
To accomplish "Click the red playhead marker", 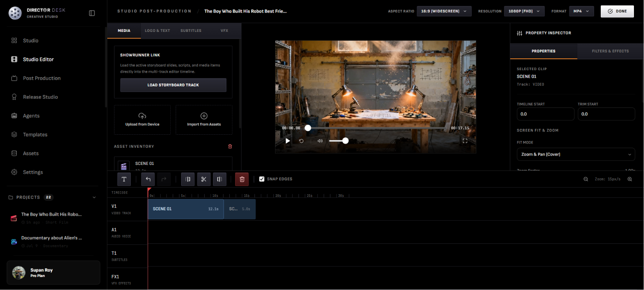I will click(149, 191).
